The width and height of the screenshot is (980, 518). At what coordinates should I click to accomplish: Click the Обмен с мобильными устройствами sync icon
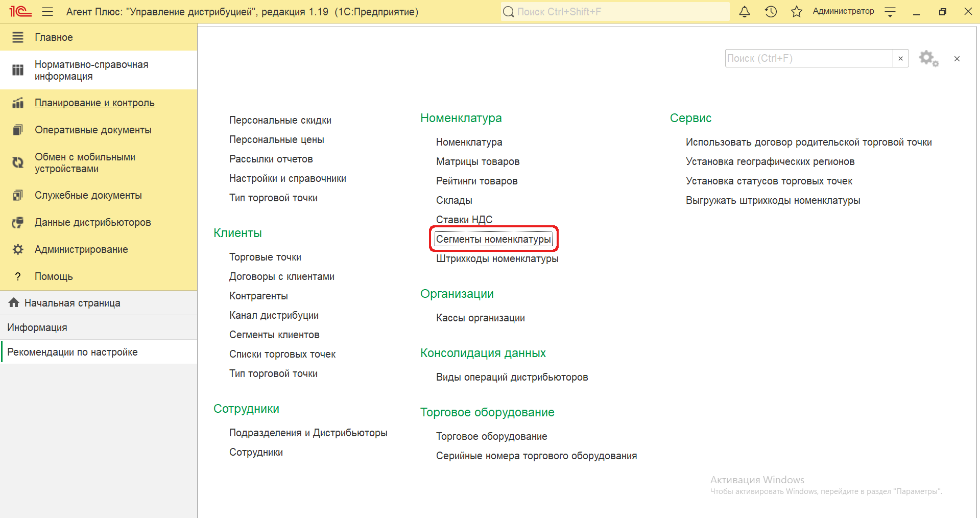(x=18, y=163)
